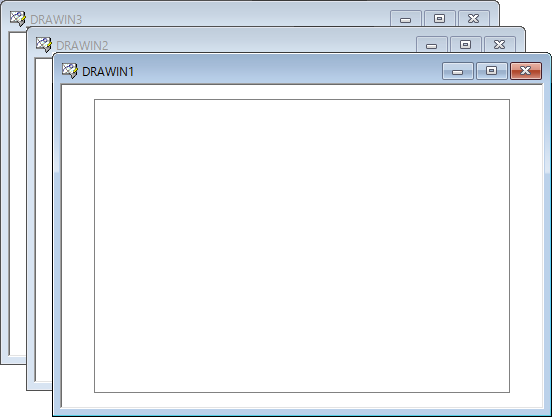Click the DRAWIN1 title bar text
The width and height of the screenshot is (552, 417).
pos(108,71)
